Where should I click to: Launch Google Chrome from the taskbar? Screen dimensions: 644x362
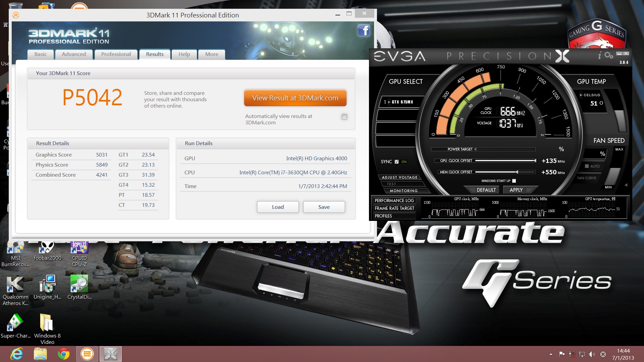point(64,354)
